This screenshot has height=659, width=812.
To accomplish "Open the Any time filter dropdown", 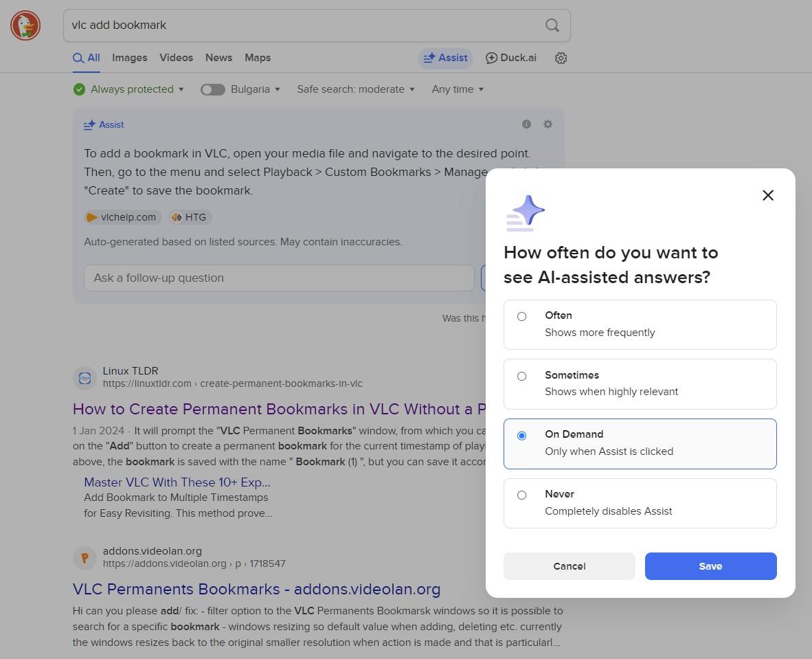I will coord(458,89).
